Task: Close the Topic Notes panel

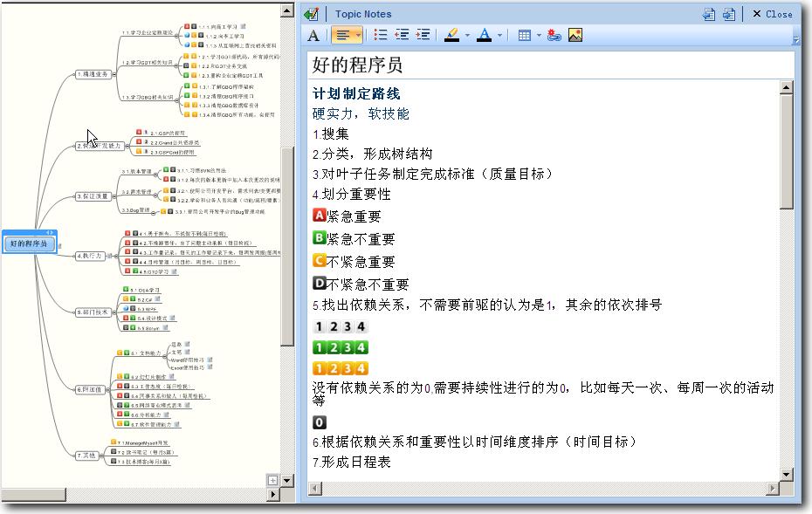Action: point(772,14)
